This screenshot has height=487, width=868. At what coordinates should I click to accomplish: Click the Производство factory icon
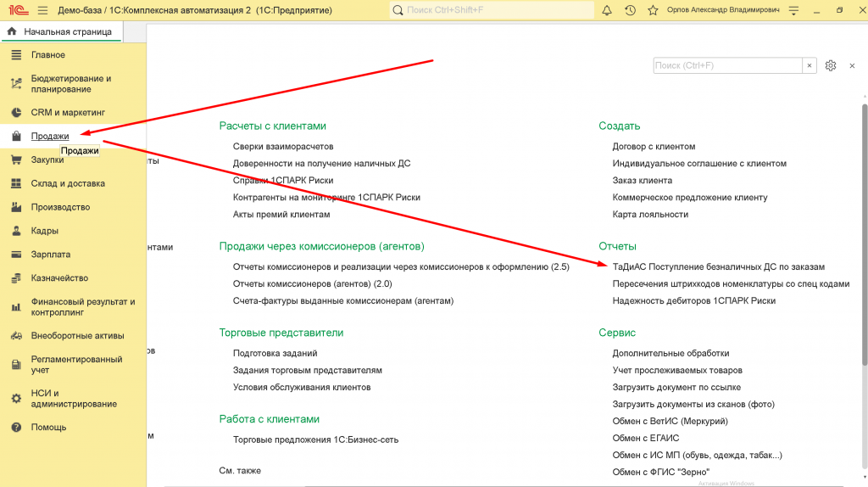click(x=16, y=207)
